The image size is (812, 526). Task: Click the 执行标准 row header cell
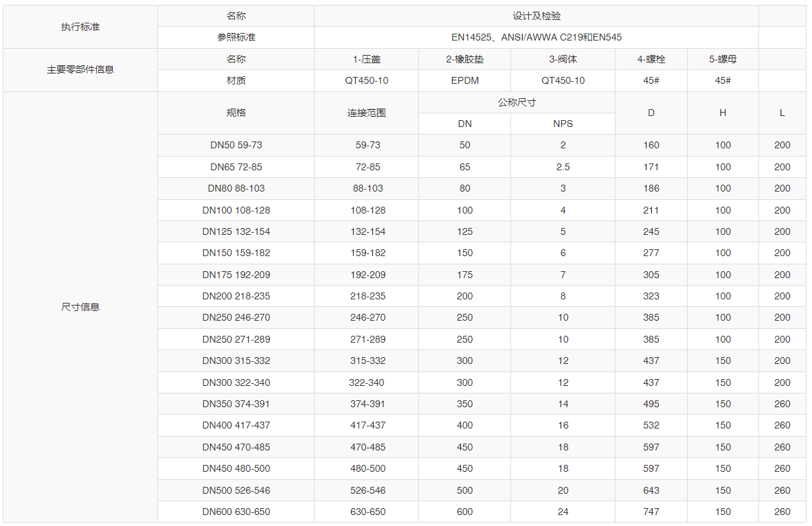(x=80, y=27)
